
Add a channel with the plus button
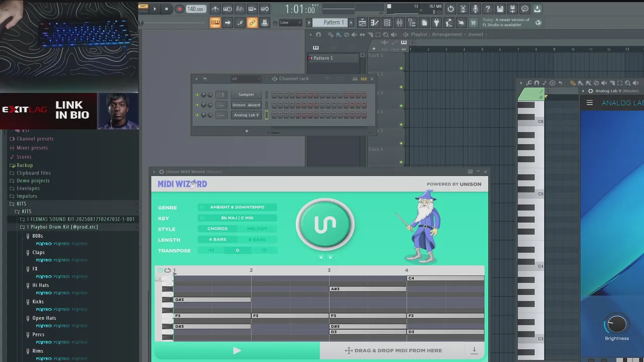247,131
